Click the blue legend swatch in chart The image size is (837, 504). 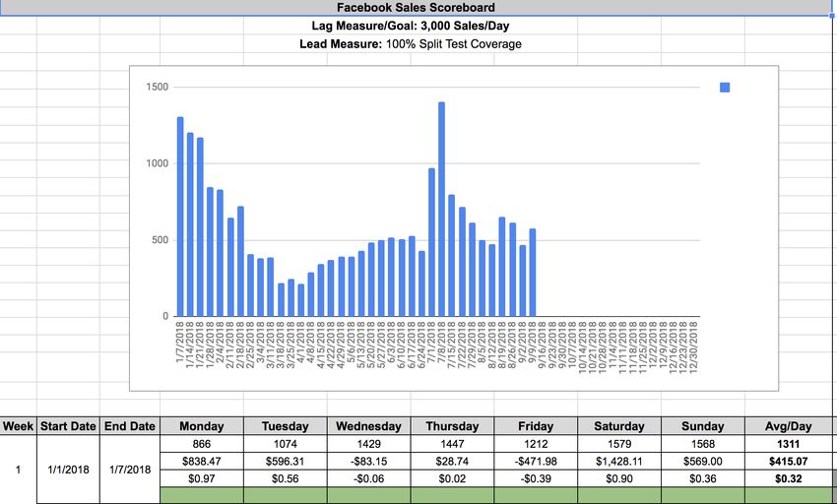coord(725,87)
